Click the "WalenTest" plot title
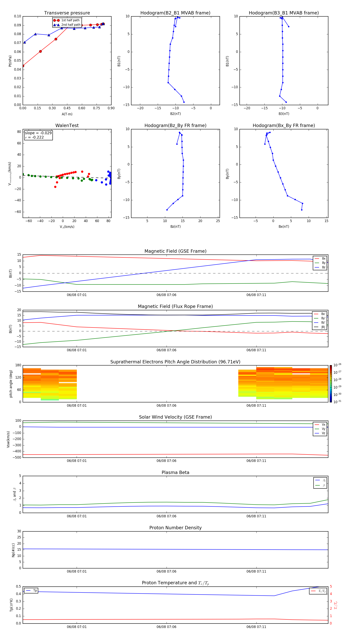This screenshot has width=351, height=644. coord(67,125)
